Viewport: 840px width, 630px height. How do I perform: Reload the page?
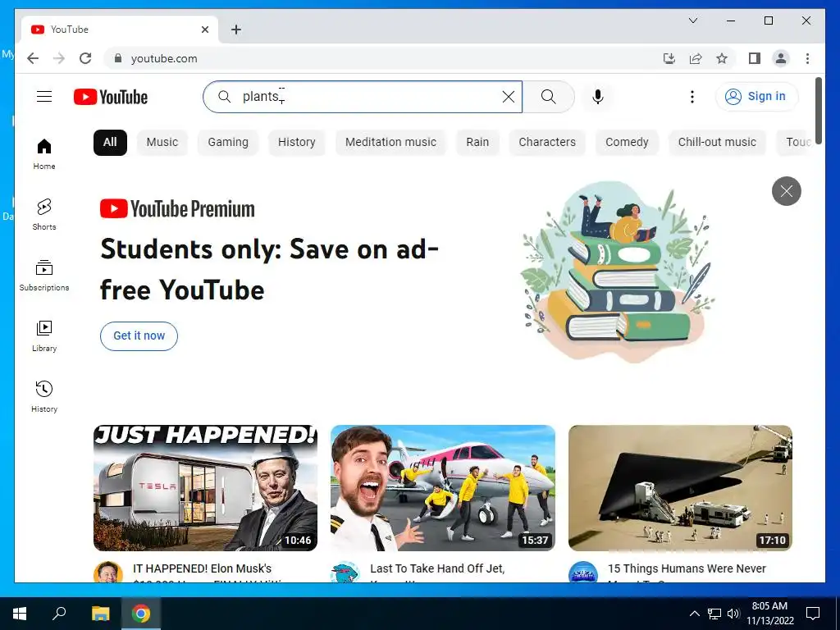(85, 58)
